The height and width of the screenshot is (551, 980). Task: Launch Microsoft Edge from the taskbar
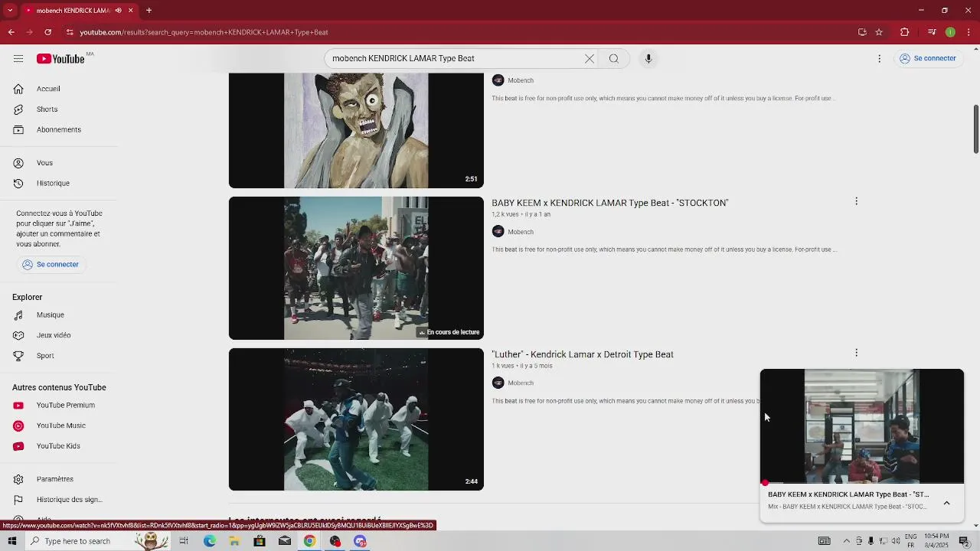click(210, 541)
